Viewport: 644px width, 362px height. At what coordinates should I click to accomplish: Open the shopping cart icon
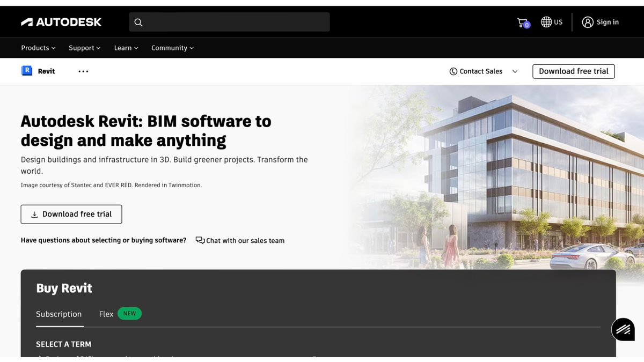pyautogui.click(x=522, y=21)
